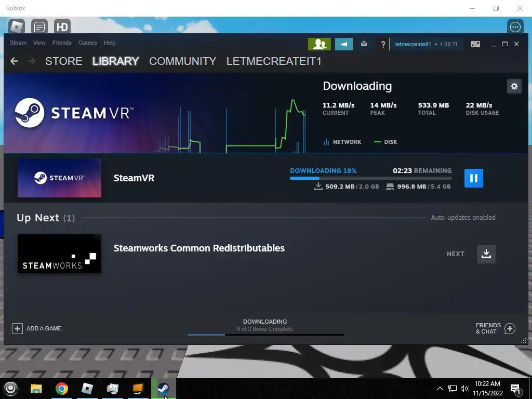The height and width of the screenshot is (399, 532).
Task: Click DOWNLOADING status at bottom
Action: (265, 322)
